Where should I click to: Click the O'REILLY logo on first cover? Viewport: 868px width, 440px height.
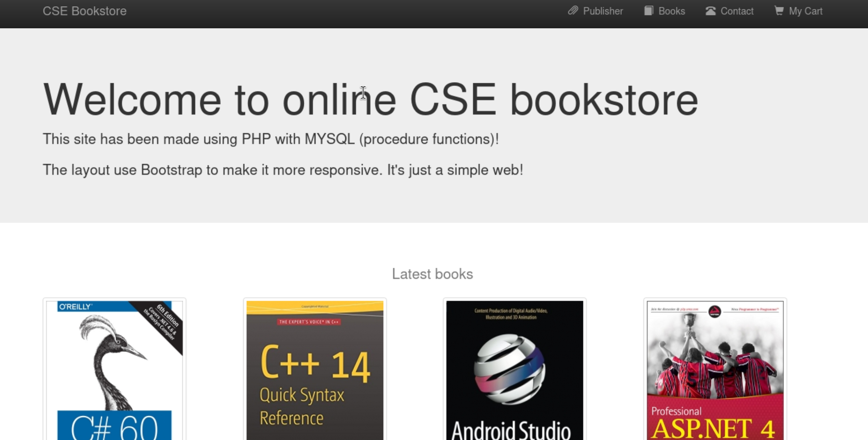pyautogui.click(x=75, y=307)
